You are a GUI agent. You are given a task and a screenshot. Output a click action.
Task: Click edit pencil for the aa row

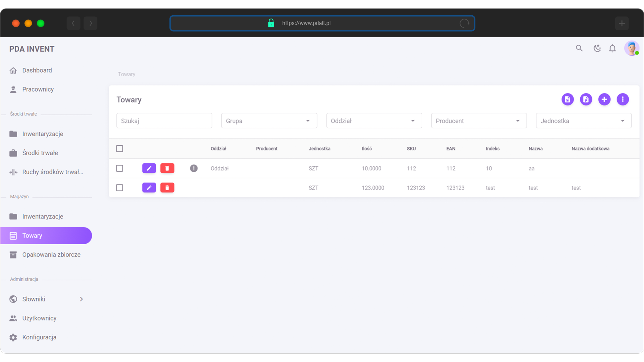(149, 168)
